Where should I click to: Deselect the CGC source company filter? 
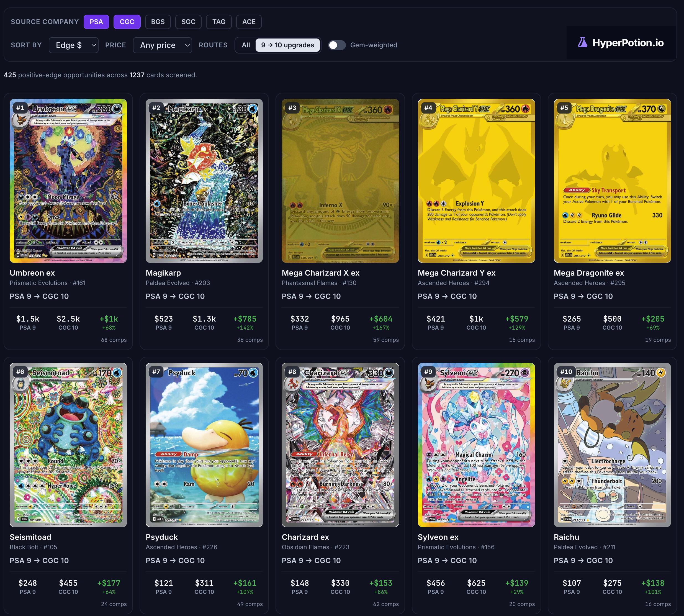coord(127,22)
